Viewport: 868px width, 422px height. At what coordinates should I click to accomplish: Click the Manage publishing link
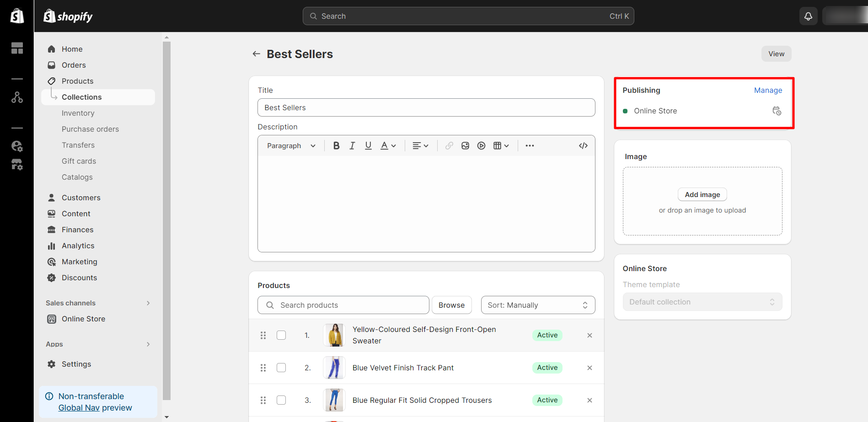click(768, 90)
